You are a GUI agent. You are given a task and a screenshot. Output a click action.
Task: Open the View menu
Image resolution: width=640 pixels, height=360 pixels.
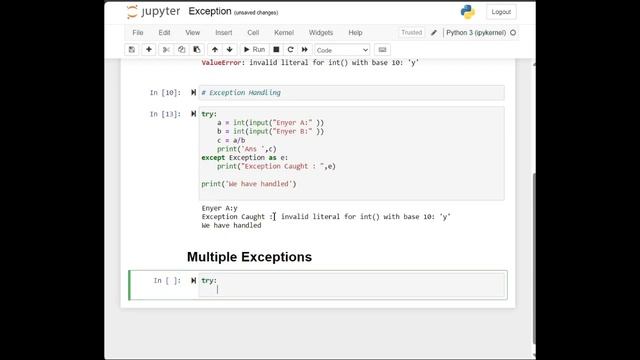tap(192, 33)
